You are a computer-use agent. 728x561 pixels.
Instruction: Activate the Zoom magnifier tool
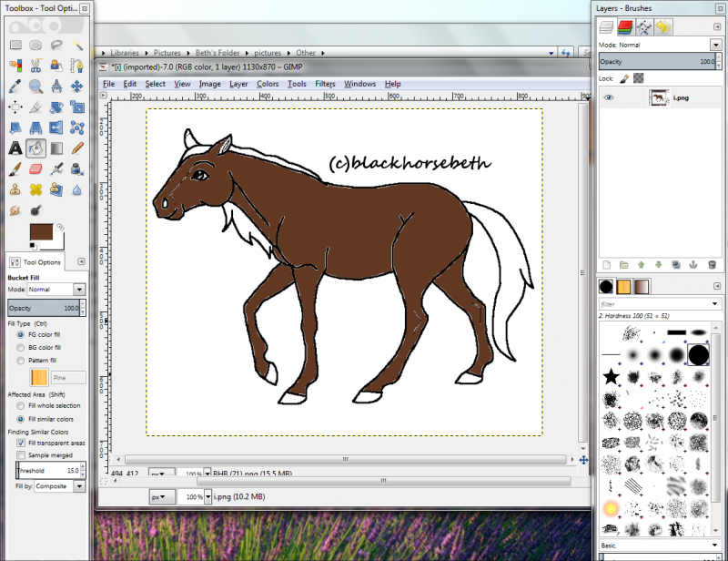tap(35, 86)
